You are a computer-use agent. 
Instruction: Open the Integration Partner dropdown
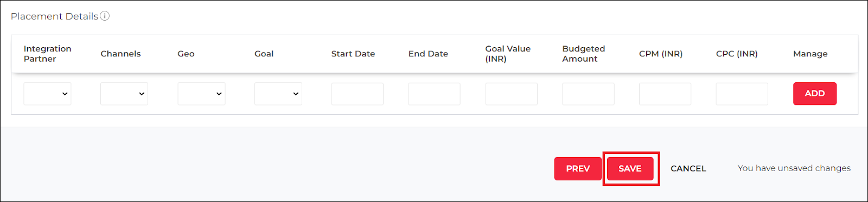(47, 94)
